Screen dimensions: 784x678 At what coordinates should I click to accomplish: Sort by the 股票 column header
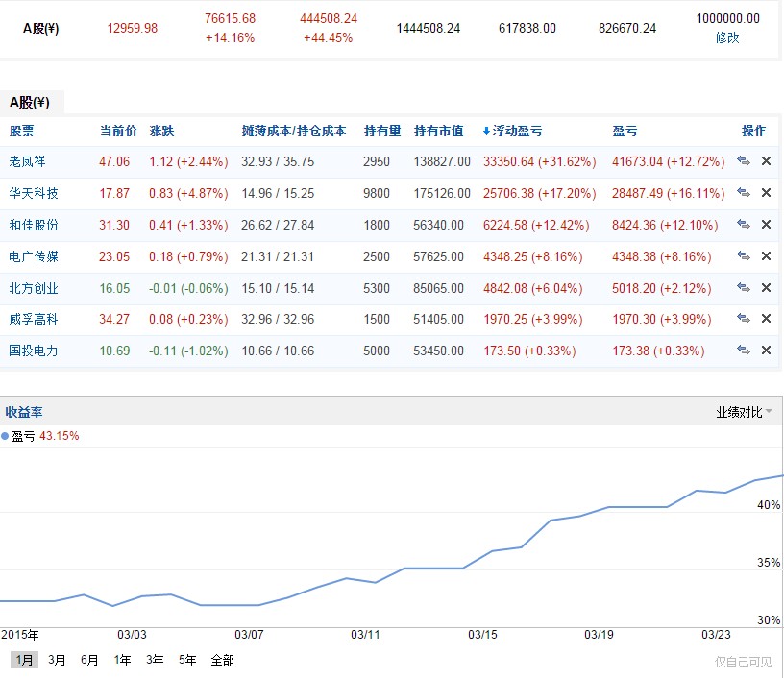pyautogui.click(x=22, y=131)
